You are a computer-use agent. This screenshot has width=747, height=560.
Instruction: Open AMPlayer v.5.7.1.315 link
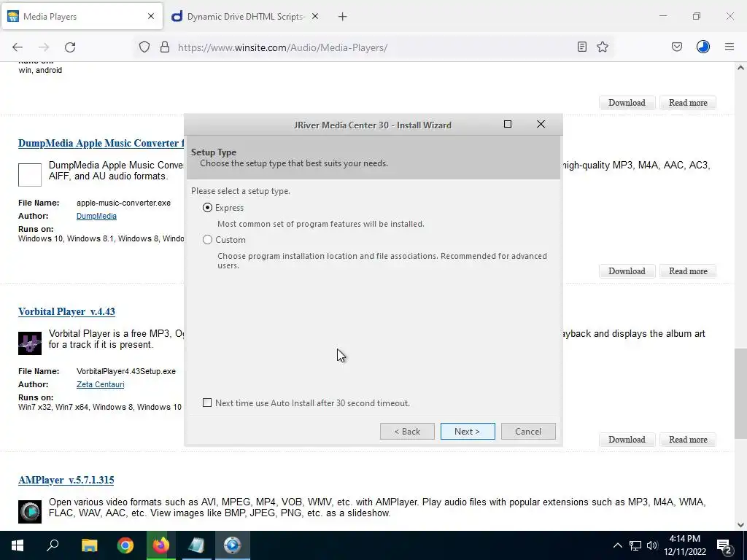(66, 480)
